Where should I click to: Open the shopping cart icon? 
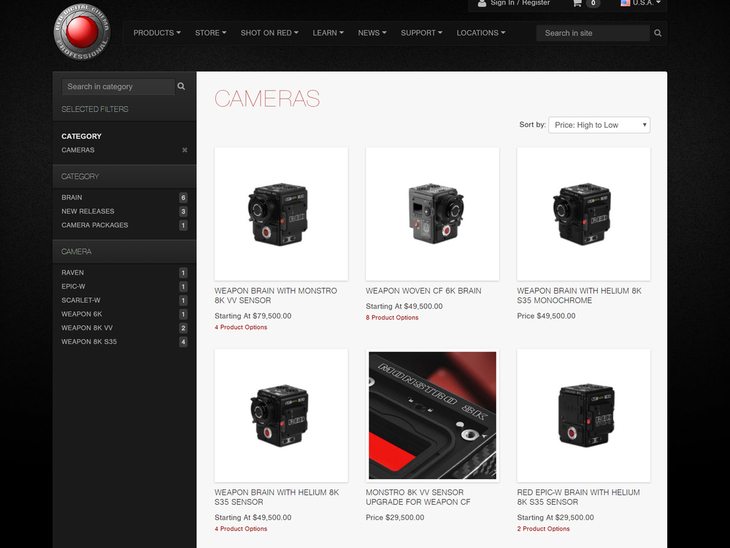point(577,3)
